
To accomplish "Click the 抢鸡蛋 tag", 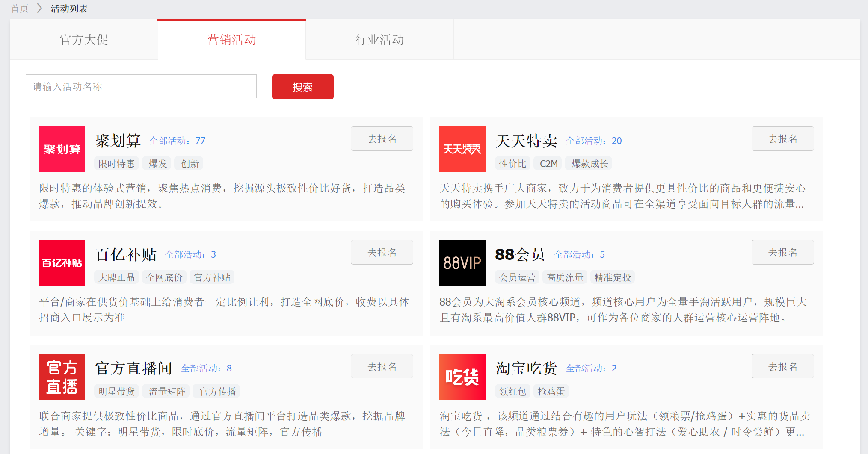I will pyautogui.click(x=551, y=392).
